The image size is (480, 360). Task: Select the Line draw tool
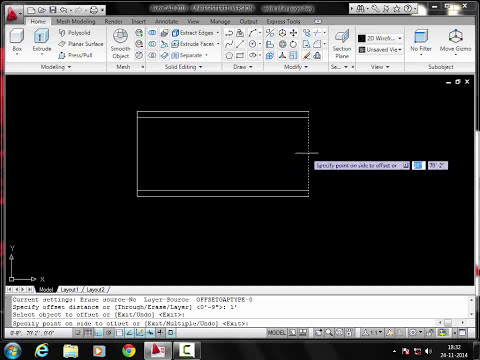(x=240, y=44)
